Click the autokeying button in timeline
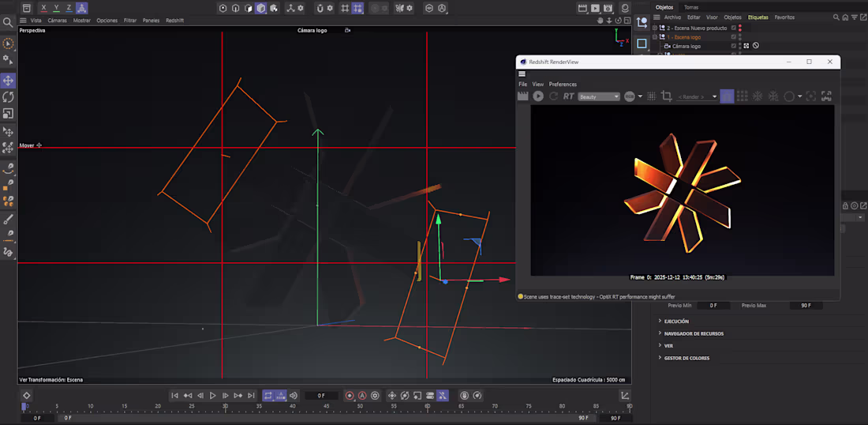Screen dimensions: 868x425 362,396
